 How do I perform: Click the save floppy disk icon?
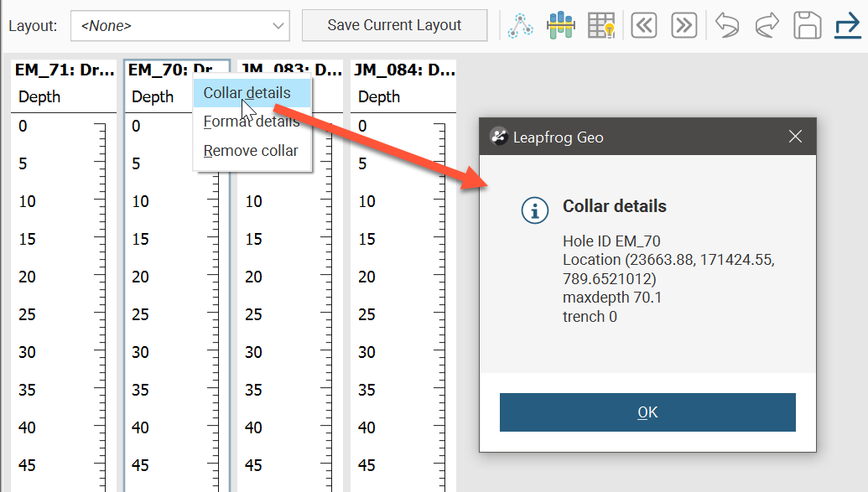807,25
